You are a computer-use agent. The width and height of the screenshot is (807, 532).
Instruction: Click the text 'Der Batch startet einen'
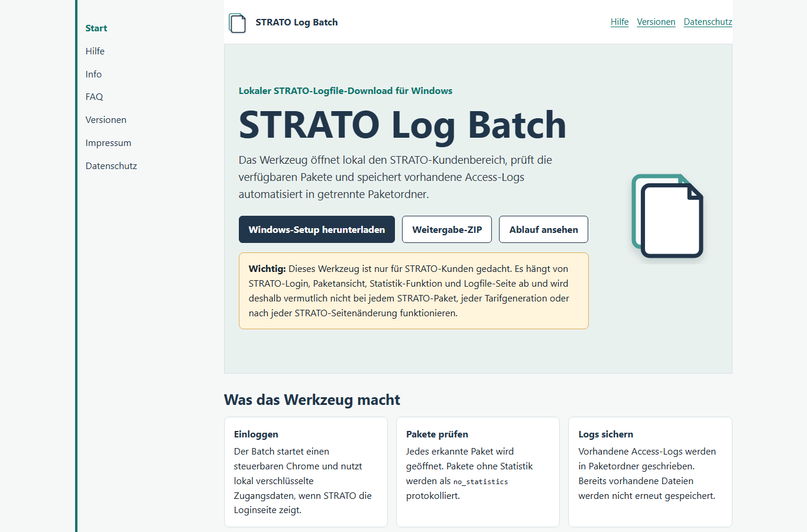point(281,452)
